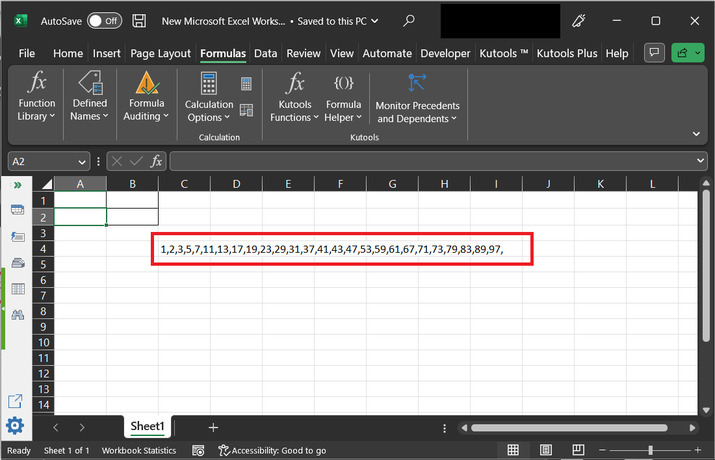Screen dimensions: 715x460
Task: Open the search magnifier in title bar
Action: (x=409, y=21)
